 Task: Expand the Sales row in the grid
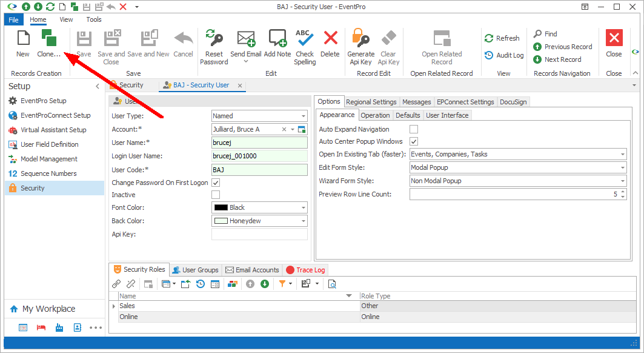tap(114, 306)
